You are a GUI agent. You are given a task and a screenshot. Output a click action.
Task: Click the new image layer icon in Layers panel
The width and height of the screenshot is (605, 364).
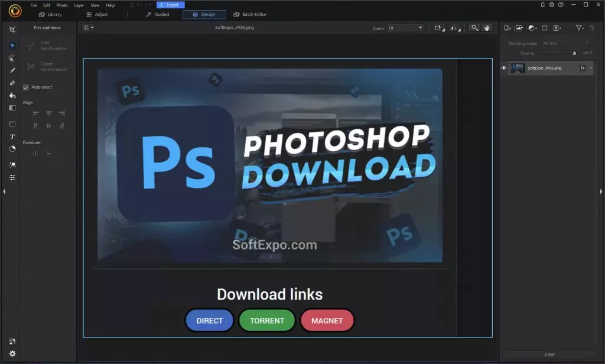pos(518,28)
